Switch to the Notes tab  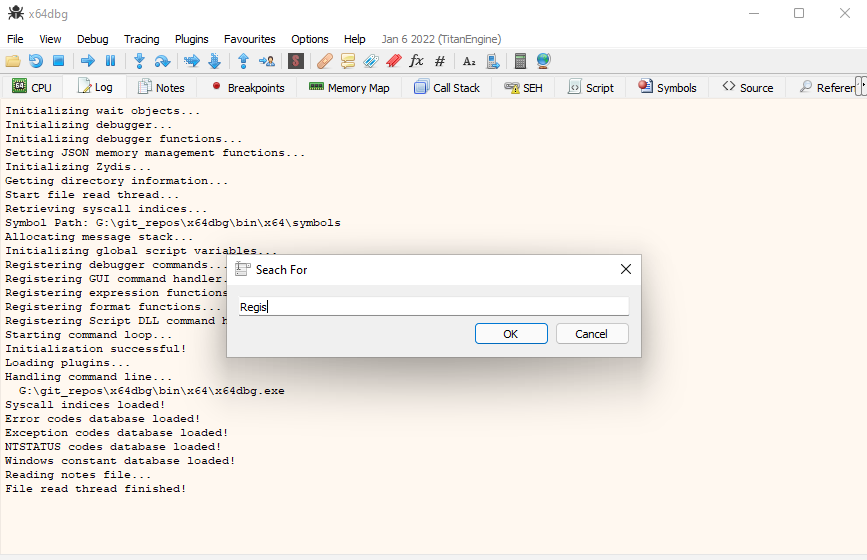point(161,87)
